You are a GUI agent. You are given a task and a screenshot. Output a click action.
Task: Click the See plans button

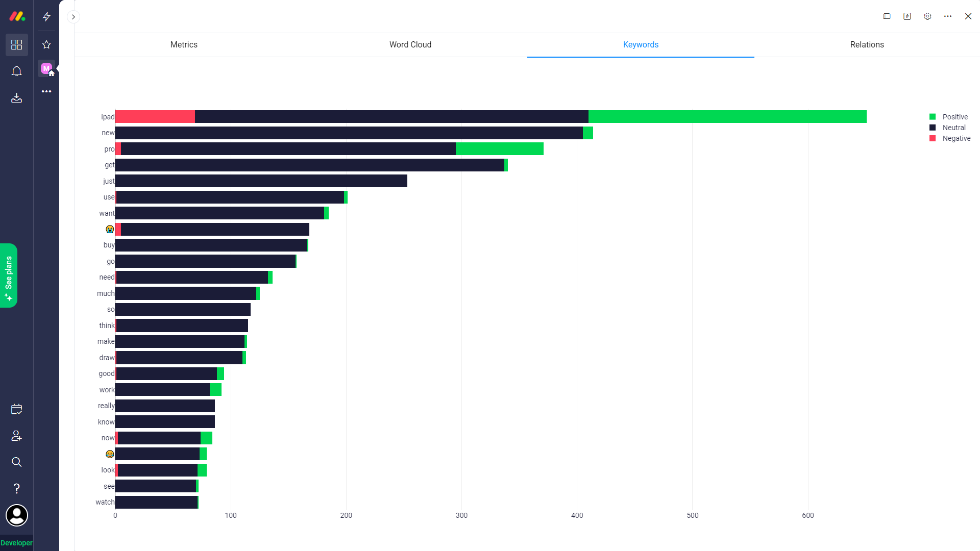pyautogui.click(x=9, y=275)
